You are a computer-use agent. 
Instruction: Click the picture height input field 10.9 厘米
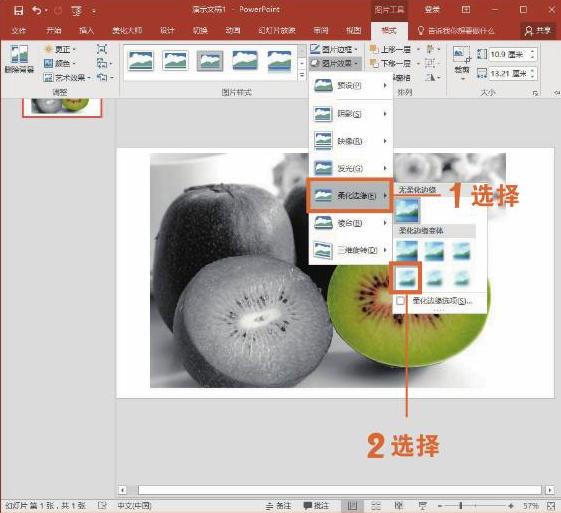(x=507, y=54)
